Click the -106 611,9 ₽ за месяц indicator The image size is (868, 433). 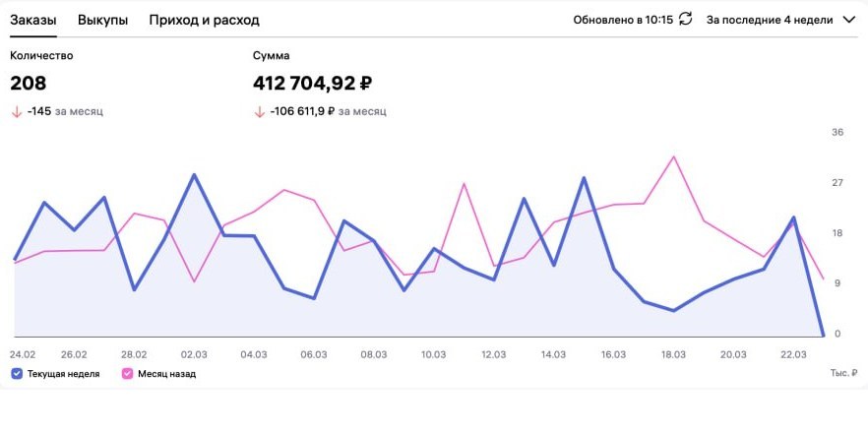click(x=320, y=111)
